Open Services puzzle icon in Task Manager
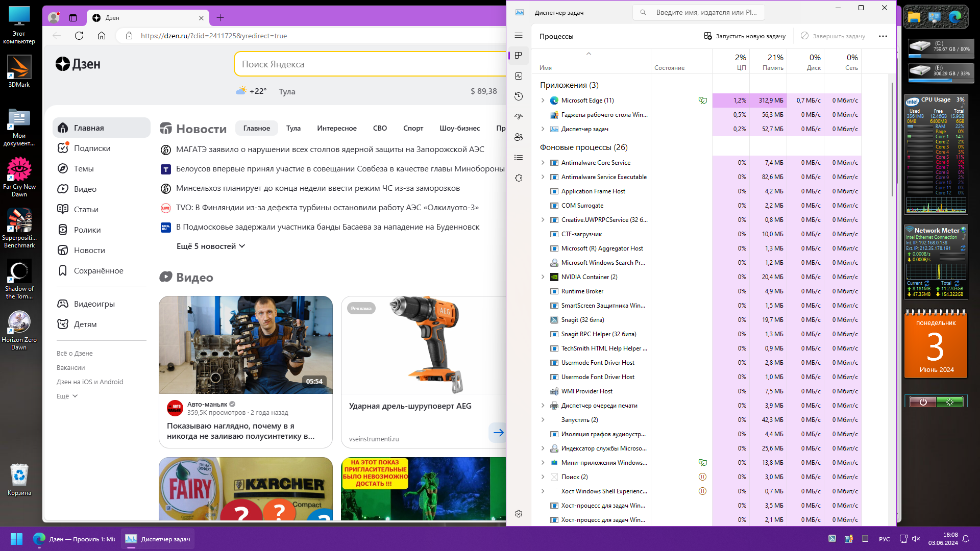 (x=519, y=178)
